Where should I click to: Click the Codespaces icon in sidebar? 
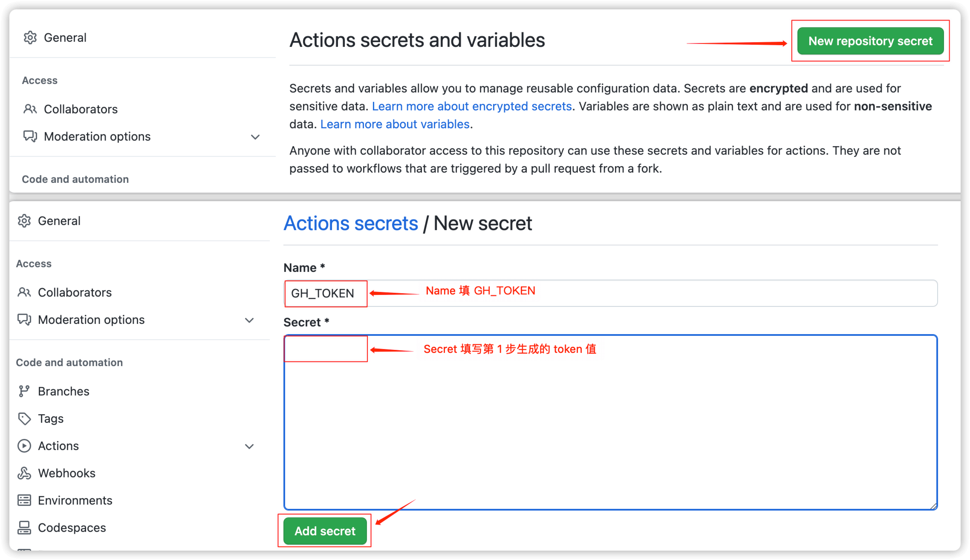click(x=24, y=528)
